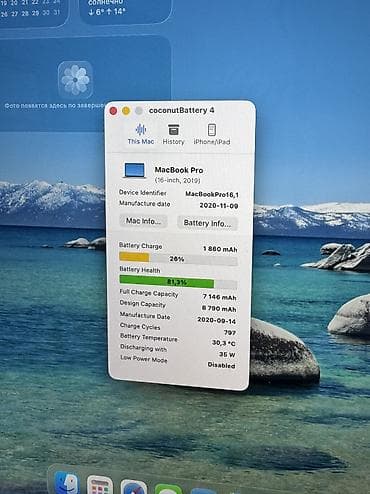
Task: Click the weather widget temperature reading
Action: [107, 12]
